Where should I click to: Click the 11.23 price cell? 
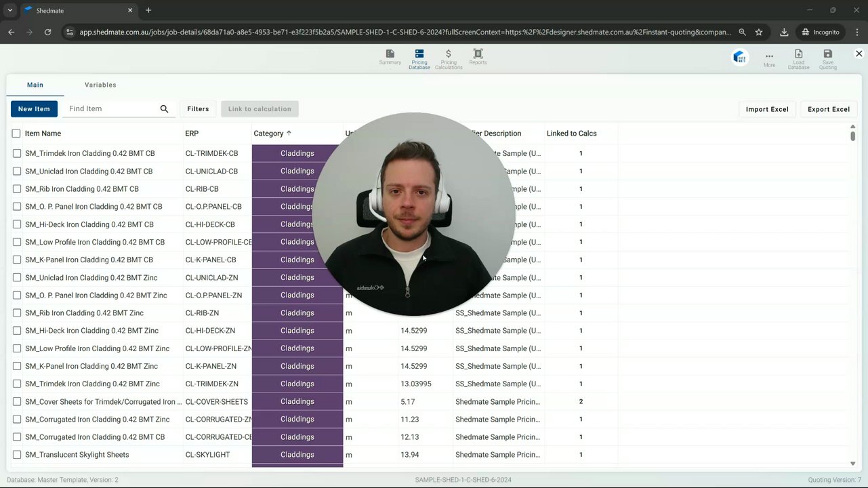410,420
